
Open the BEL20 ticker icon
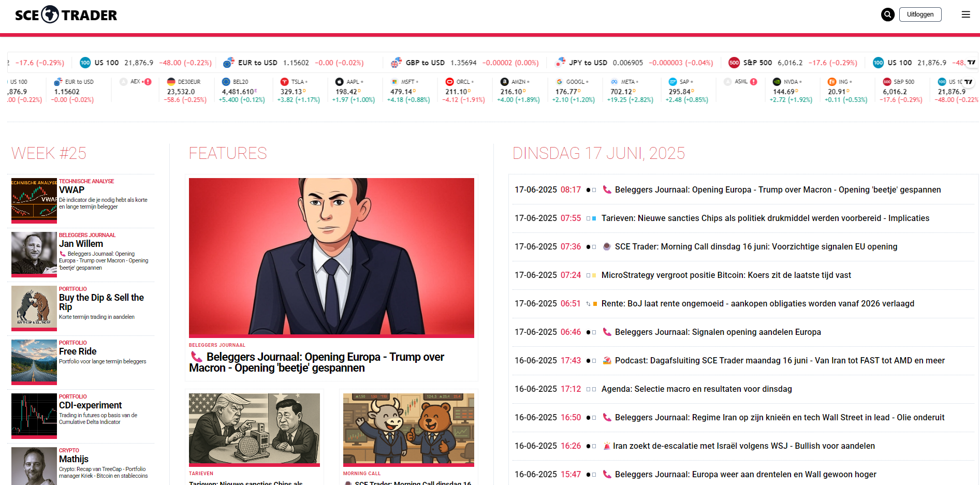click(226, 82)
